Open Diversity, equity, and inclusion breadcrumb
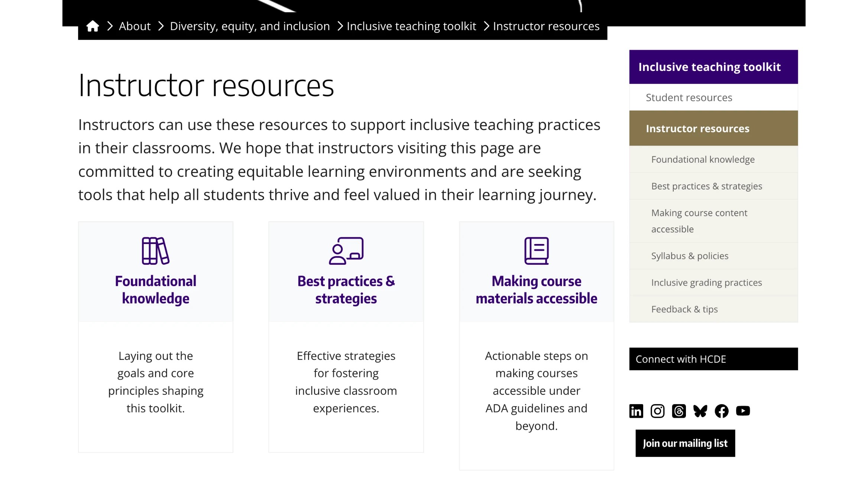This screenshot has width=868, height=488. click(x=250, y=26)
